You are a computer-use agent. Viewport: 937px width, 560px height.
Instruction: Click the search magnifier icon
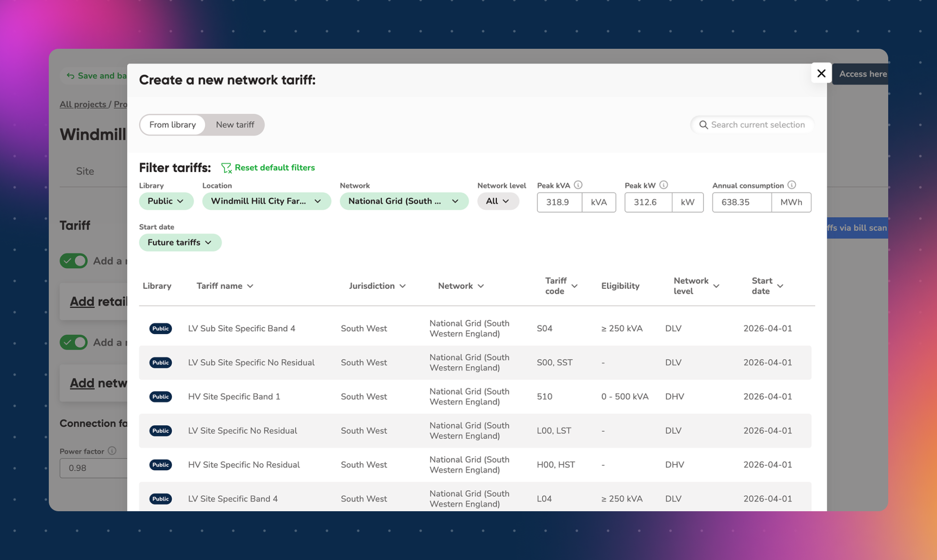[x=703, y=125]
